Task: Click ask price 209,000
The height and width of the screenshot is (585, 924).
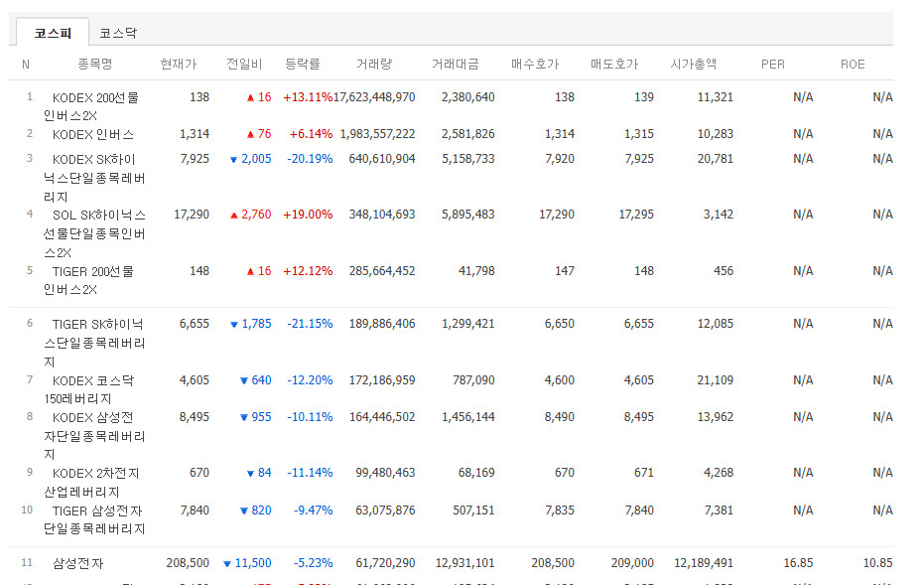Action: tap(632, 563)
